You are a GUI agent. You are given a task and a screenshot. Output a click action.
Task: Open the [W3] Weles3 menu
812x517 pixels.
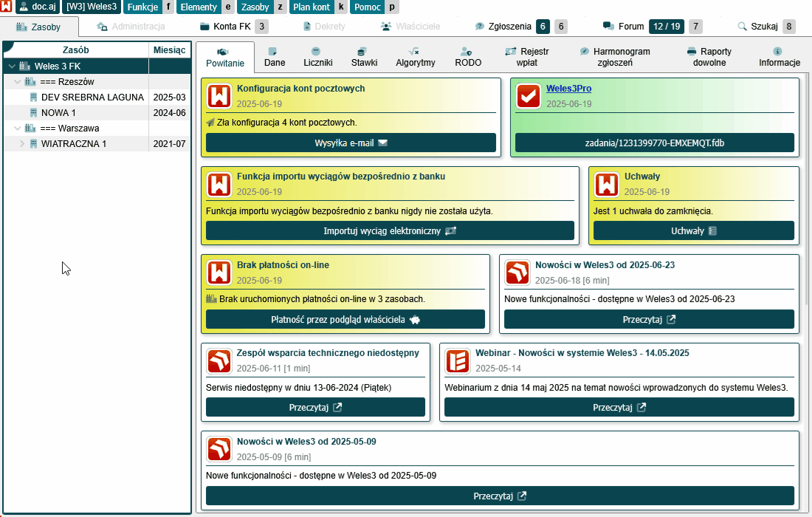click(x=91, y=7)
